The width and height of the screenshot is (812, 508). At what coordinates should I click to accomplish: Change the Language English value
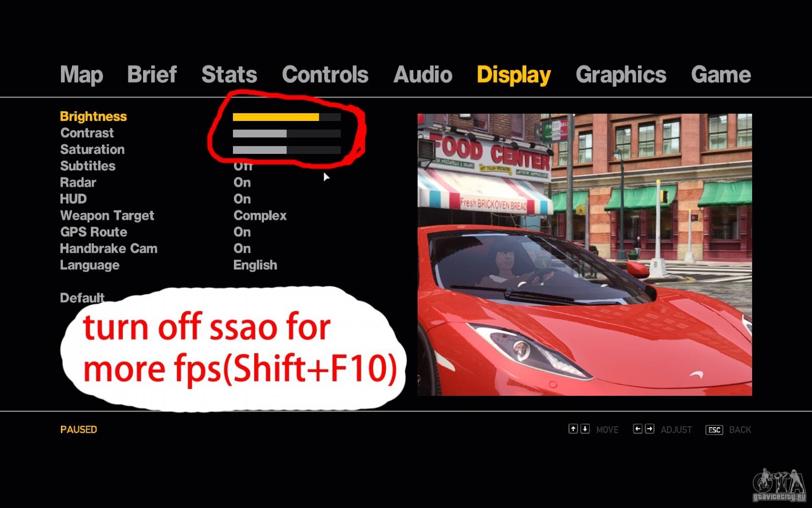click(255, 265)
